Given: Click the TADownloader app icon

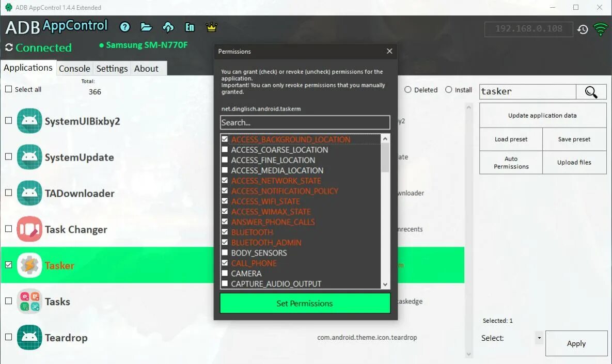Looking at the screenshot, I should 29,193.
